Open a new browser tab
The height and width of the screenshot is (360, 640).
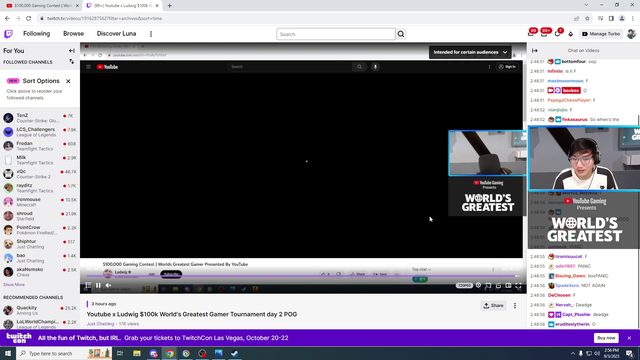169,6
